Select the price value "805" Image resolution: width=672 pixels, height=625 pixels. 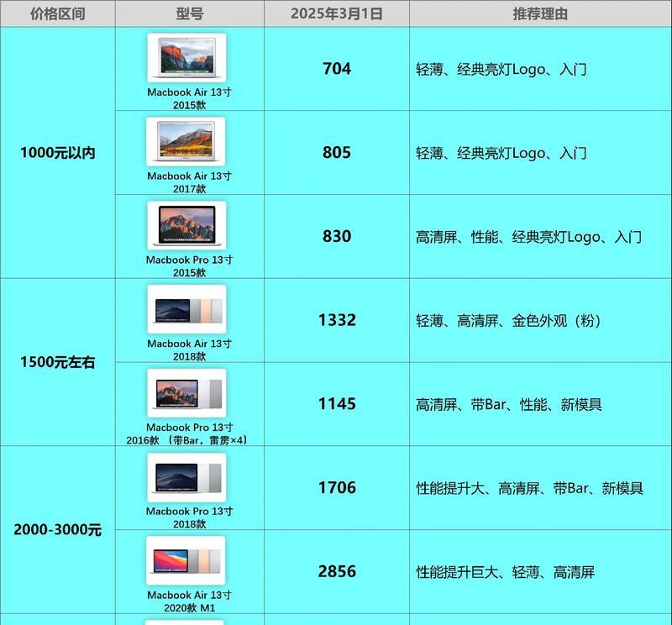coord(337,153)
